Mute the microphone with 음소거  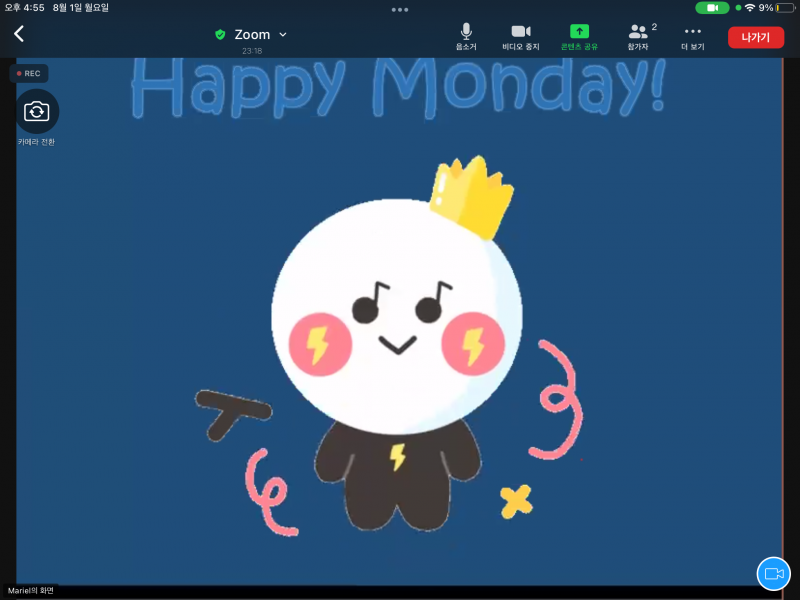(466, 36)
